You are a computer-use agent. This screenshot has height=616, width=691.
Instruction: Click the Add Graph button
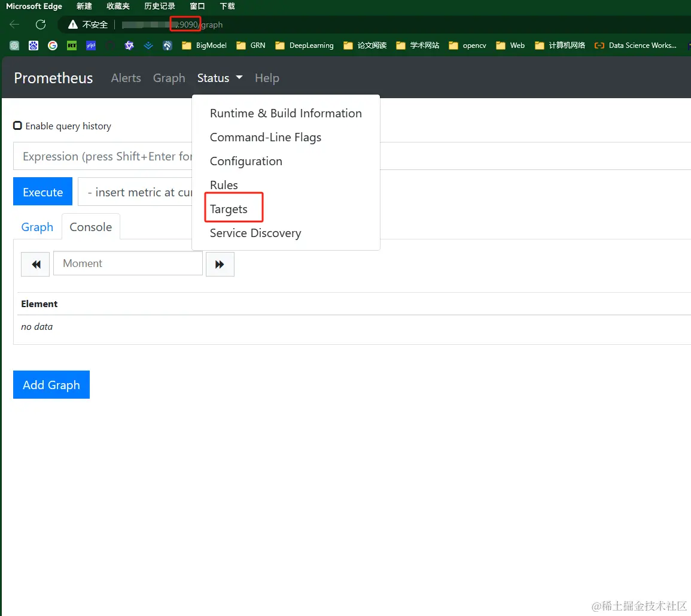pyautogui.click(x=51, y=384)
